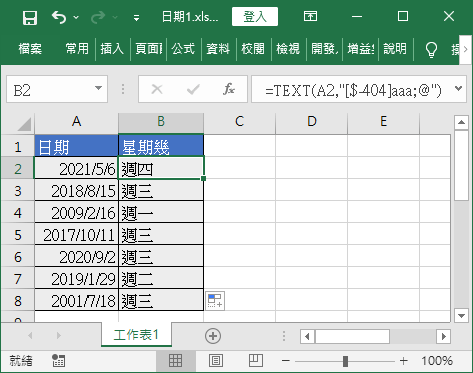
Task: Switch to the 說明 ribbon tab
Action: coord(395,49)
